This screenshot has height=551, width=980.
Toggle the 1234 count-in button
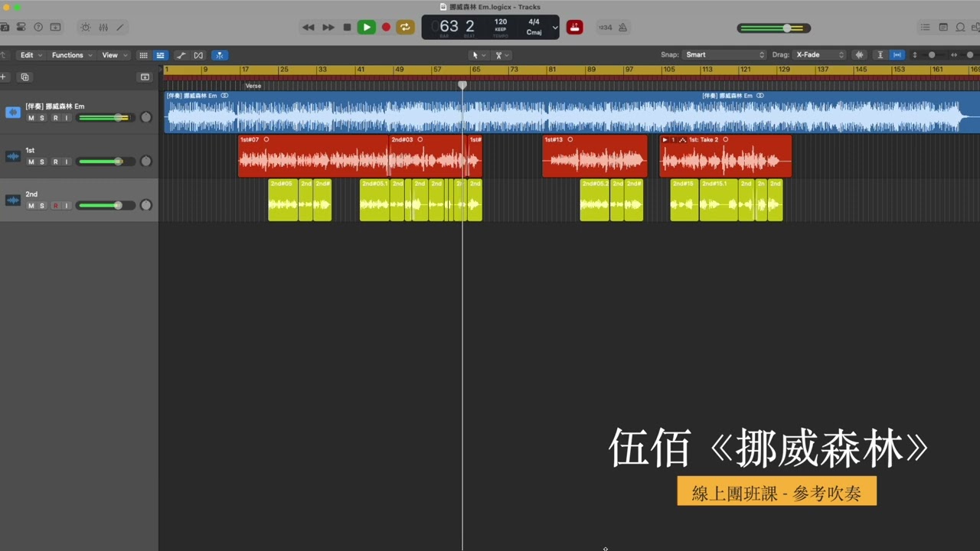pos(605,28)
